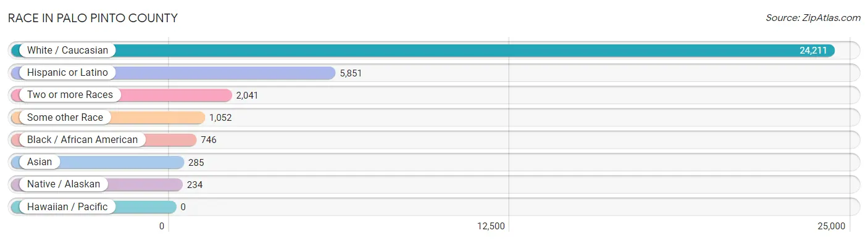Select the Asian bar label

40,162
